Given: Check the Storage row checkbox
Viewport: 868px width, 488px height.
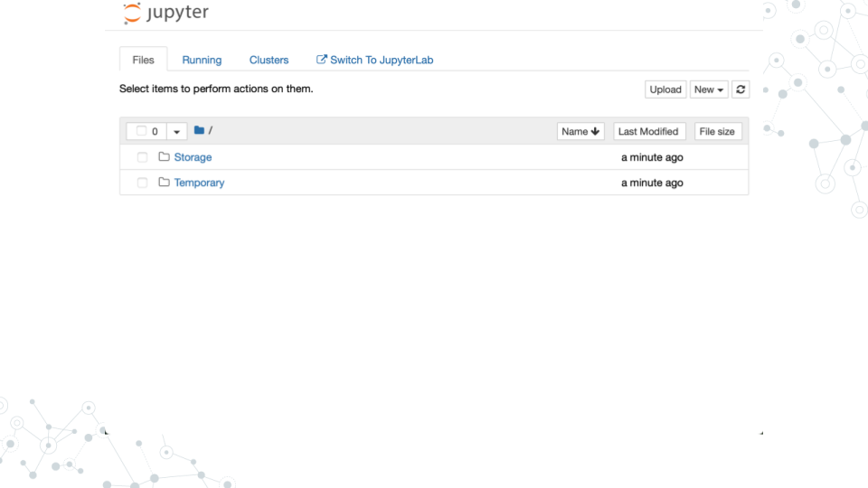Looking at the screenshot, I should (142, 157).
